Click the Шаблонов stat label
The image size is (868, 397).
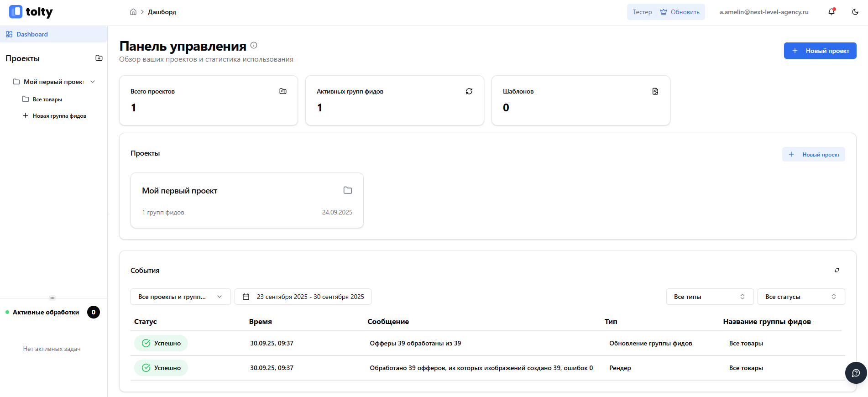pyautogui.click(x=518, y=91)
